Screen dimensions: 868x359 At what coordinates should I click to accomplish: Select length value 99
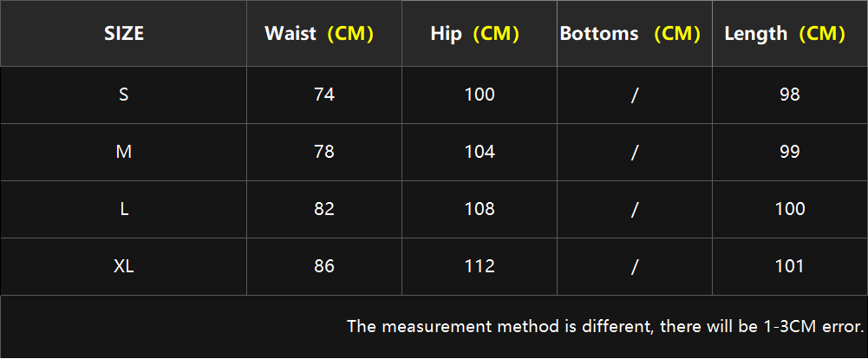click(x=790, y=152)
